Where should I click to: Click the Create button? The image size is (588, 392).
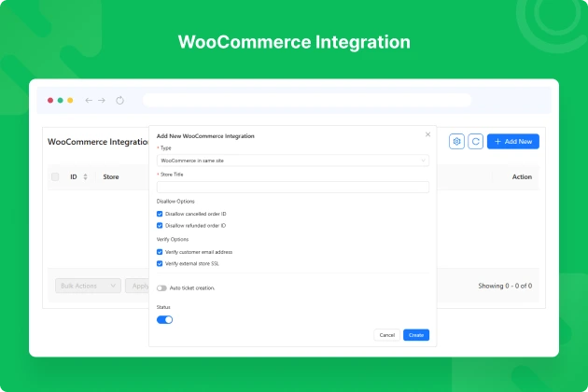pos(416,335)
